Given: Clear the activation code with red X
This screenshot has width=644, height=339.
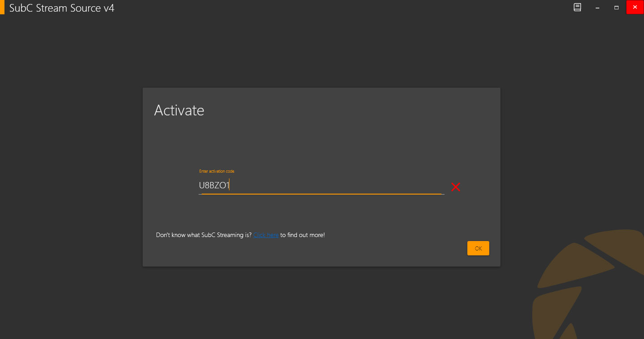Looking at the screenshot, I should tap(455, 187).
